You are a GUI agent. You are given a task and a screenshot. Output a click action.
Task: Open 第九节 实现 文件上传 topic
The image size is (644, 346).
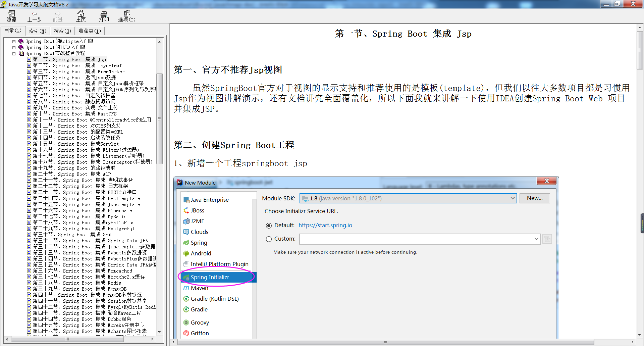75,108
